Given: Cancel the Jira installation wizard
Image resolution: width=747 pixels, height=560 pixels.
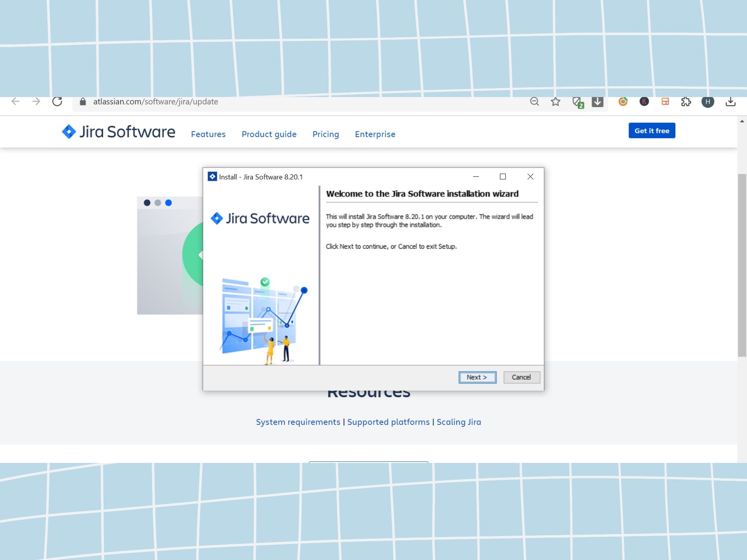Looking at the screenshot, I should click(x=521, y=377).
